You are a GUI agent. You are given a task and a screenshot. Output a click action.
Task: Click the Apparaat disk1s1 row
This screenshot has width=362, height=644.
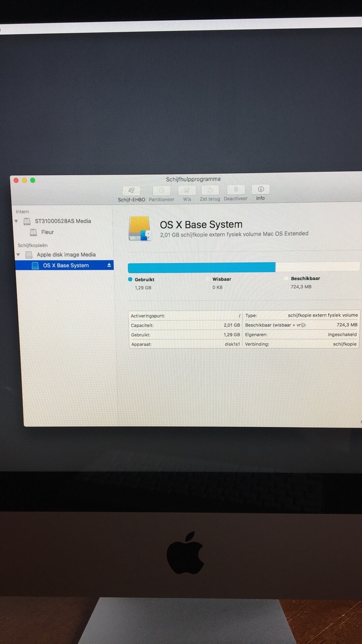(185, 344)
